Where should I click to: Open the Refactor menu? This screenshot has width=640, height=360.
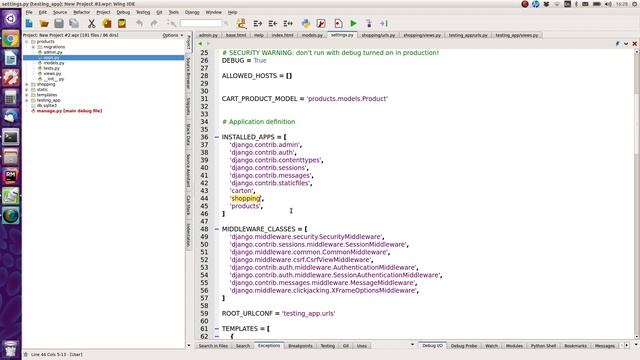click(82, 12)
